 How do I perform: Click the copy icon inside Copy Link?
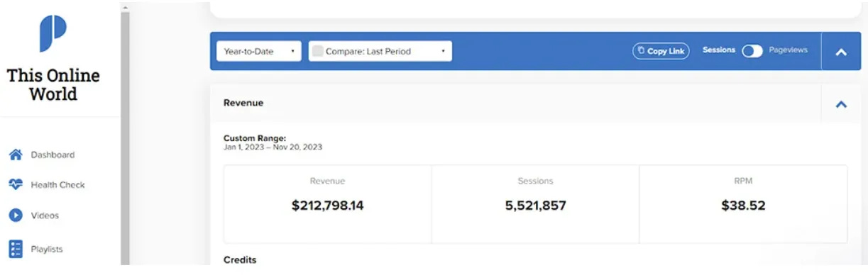641,51
